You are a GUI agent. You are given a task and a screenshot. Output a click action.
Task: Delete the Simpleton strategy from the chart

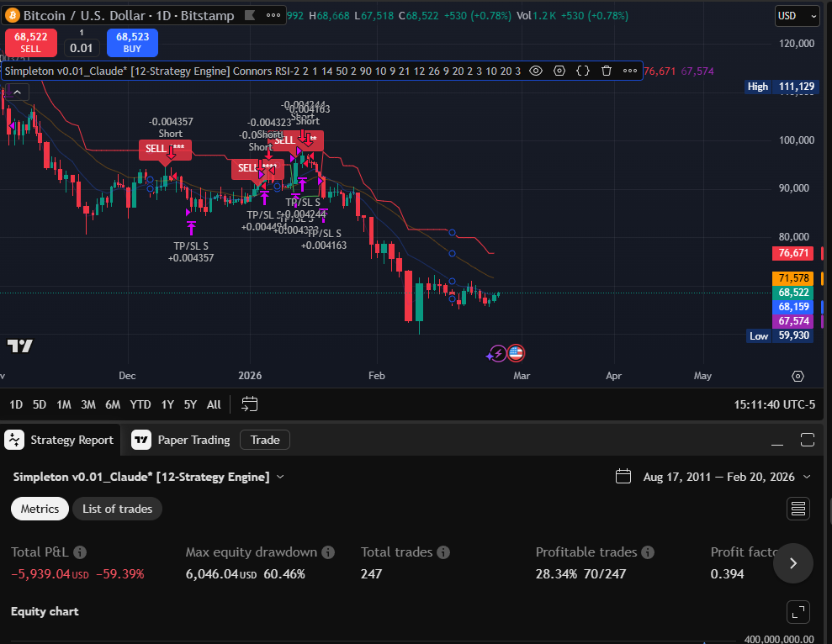(x=606, y=71)
